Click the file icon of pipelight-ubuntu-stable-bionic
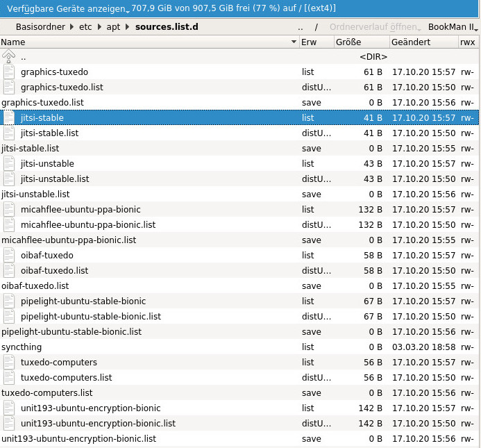 click(x=9, y=301)
